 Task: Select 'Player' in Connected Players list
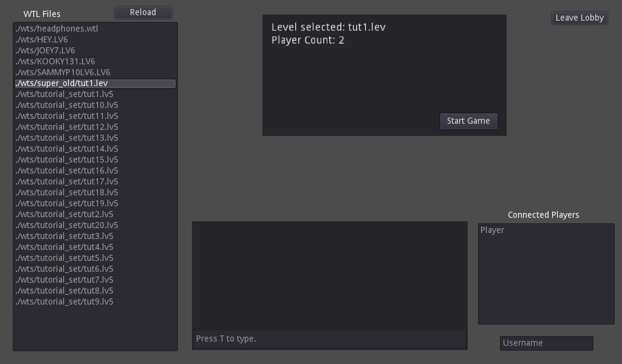pos(493,230)
